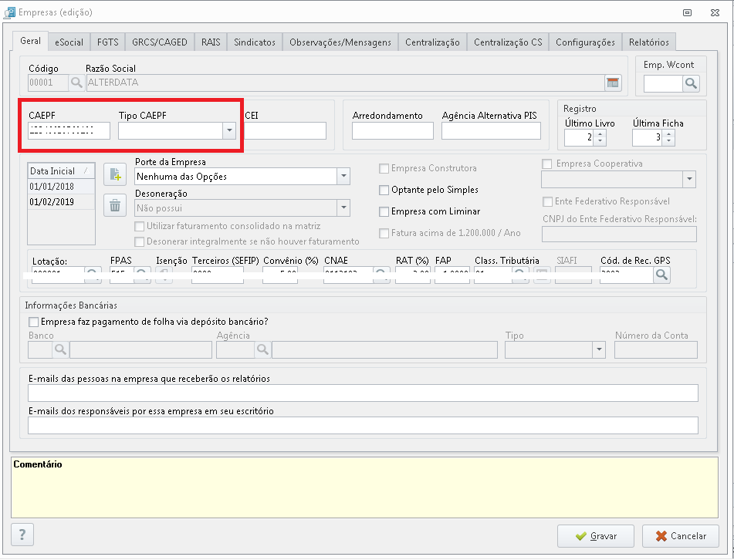734x560 pixels.
Task: Click the Empresas window title icon
Action: [9, 12]
